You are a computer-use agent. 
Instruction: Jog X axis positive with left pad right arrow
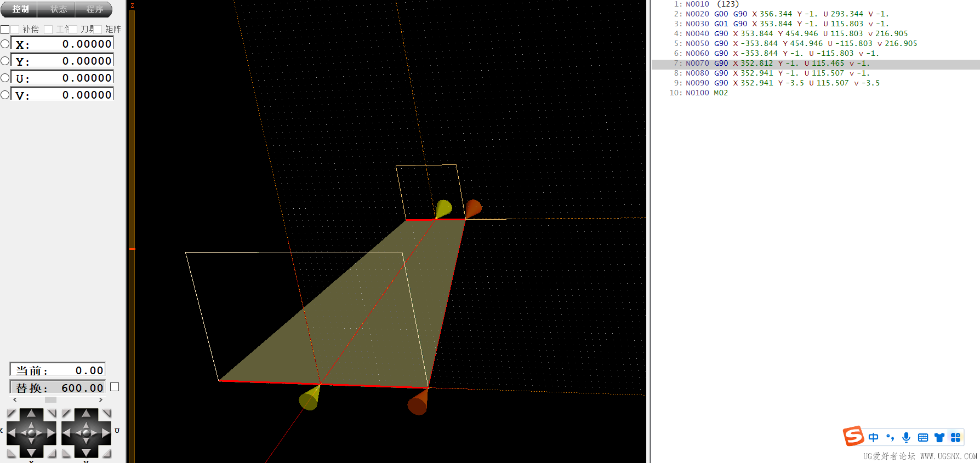51,433
